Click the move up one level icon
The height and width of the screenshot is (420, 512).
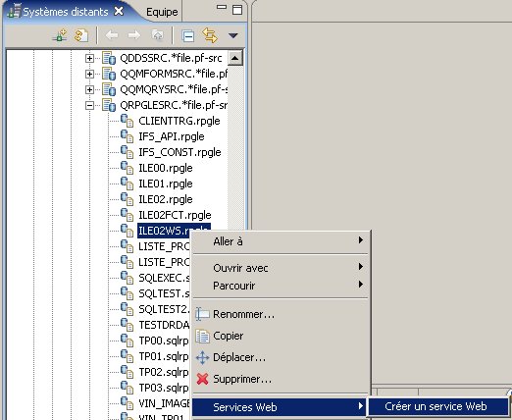tap(157, 35)
